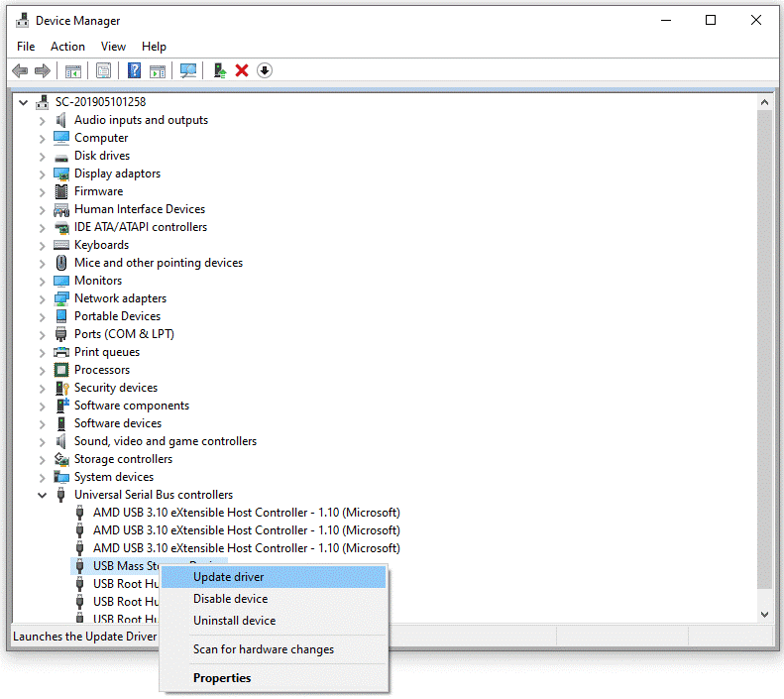Screen dimensions: 784x699
Task: Click the black down-arrow toolbar icon
Action: click(265, 70)
